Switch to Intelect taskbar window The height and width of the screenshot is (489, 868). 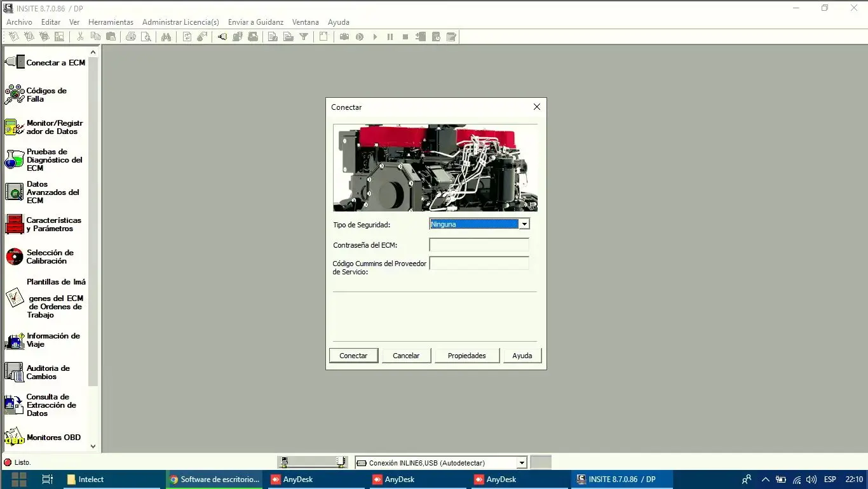[x=113, y=479]
